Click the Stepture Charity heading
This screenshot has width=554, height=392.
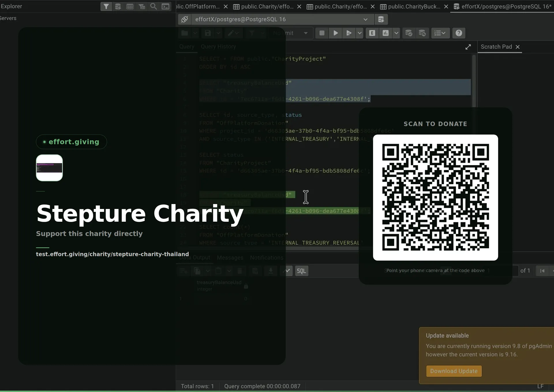pos(140,214)
